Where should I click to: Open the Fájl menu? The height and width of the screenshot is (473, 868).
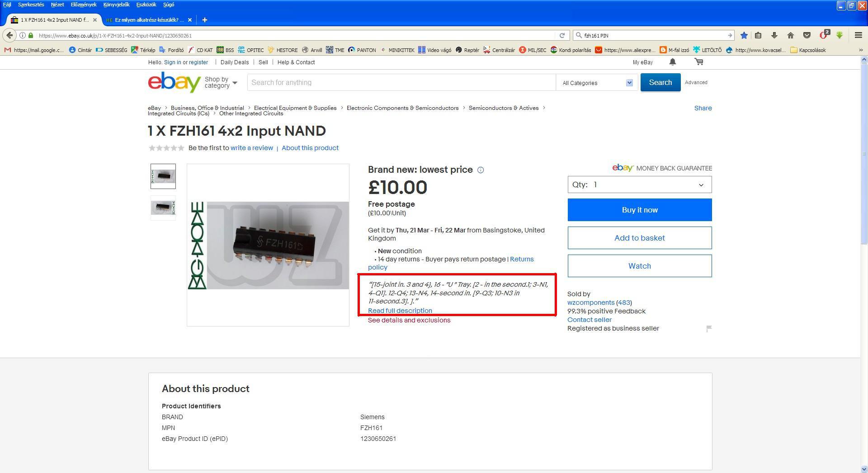7,5
